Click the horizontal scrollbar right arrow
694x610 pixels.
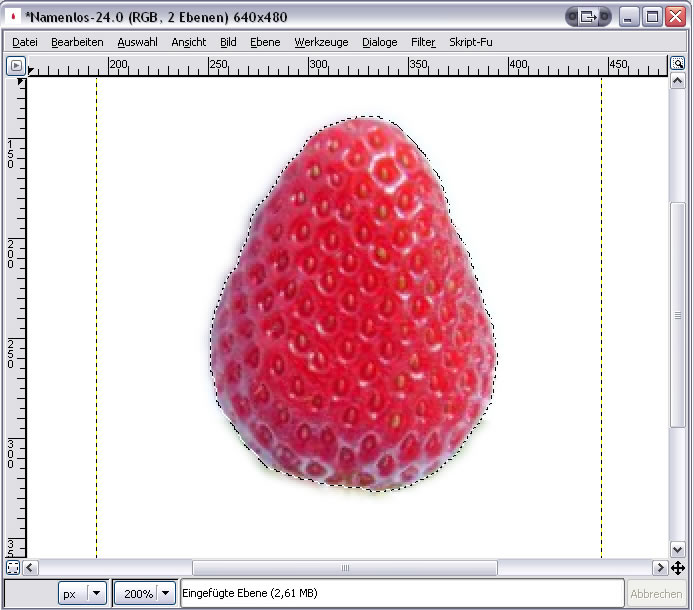[659, 567]
